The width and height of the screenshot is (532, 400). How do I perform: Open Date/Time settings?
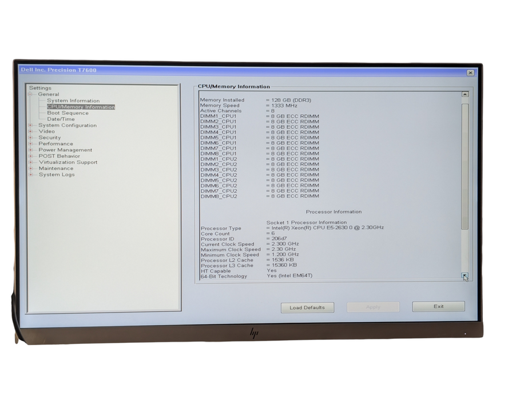pos(61,119)
